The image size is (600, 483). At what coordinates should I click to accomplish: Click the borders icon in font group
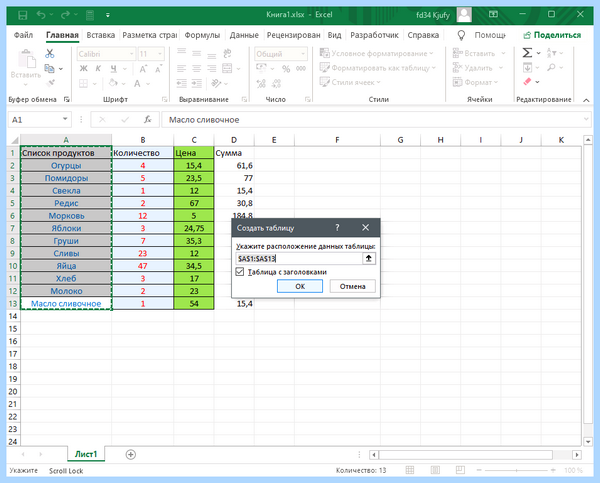(x=83, y=83)
